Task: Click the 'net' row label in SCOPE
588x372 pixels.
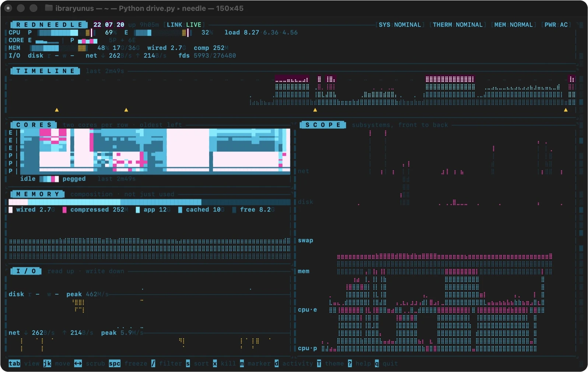Action: pos(304,171)
